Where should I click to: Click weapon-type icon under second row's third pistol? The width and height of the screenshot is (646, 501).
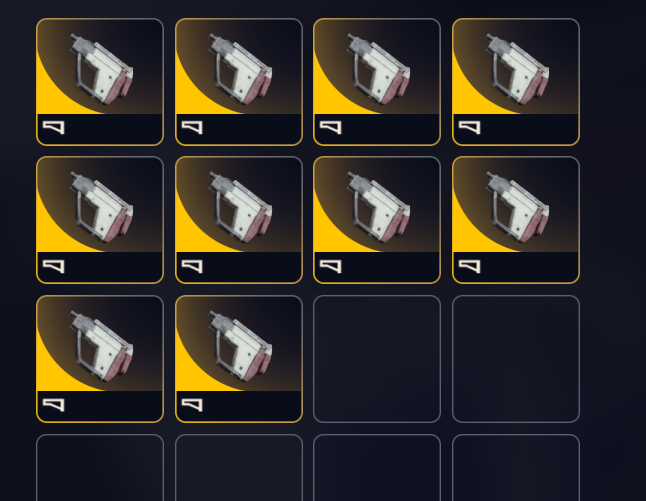pyautogui.click(x=331, y=266)
